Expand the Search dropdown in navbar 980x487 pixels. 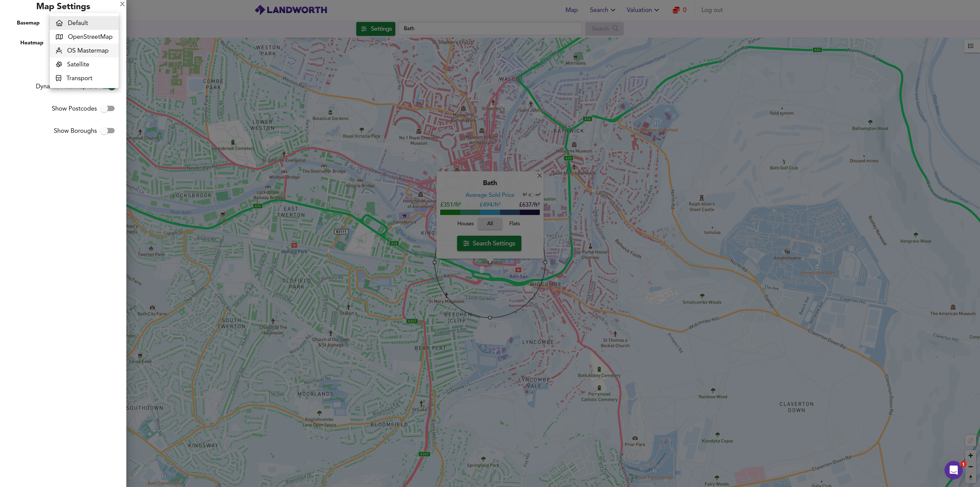click(602, 10)
